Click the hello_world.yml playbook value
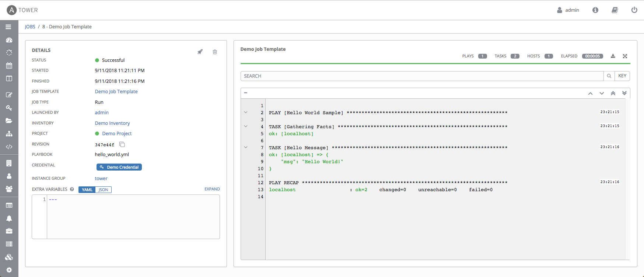 (x=112, y=154)
